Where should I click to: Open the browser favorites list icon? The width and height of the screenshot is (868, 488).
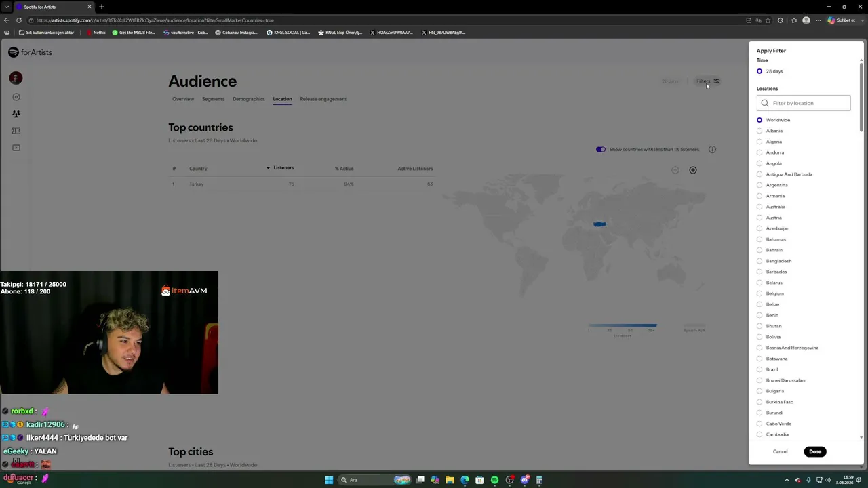[x=794, y=20]
